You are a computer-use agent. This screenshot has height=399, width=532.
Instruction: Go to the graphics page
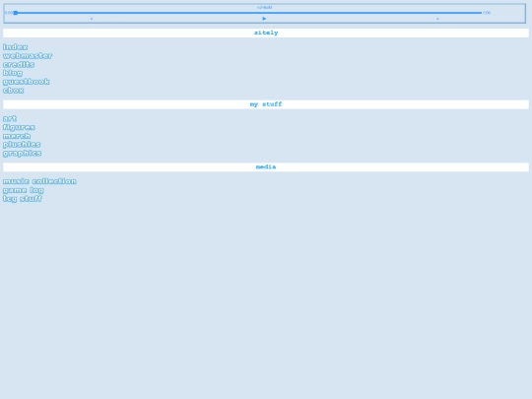tap(22, 154)
